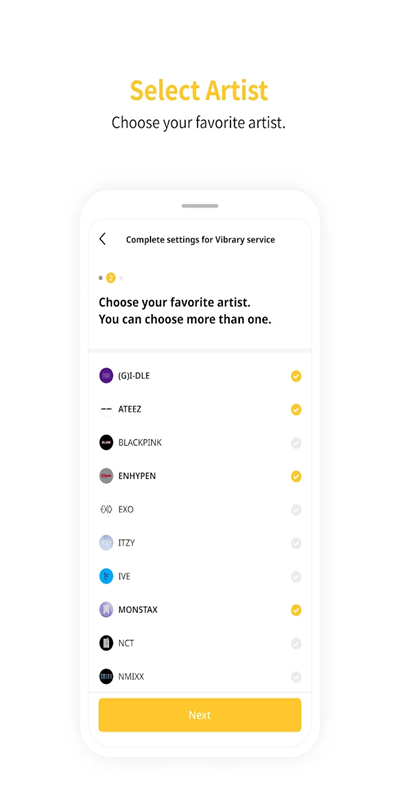Screen dimensions: 400x800
Task: Uncheck the (G)I-DLE checkmark
Action: pos(296,376)
